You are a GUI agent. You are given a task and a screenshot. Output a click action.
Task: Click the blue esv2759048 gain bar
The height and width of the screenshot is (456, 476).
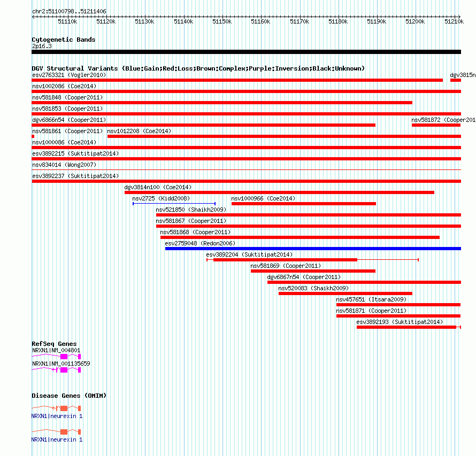coord(313,249)
